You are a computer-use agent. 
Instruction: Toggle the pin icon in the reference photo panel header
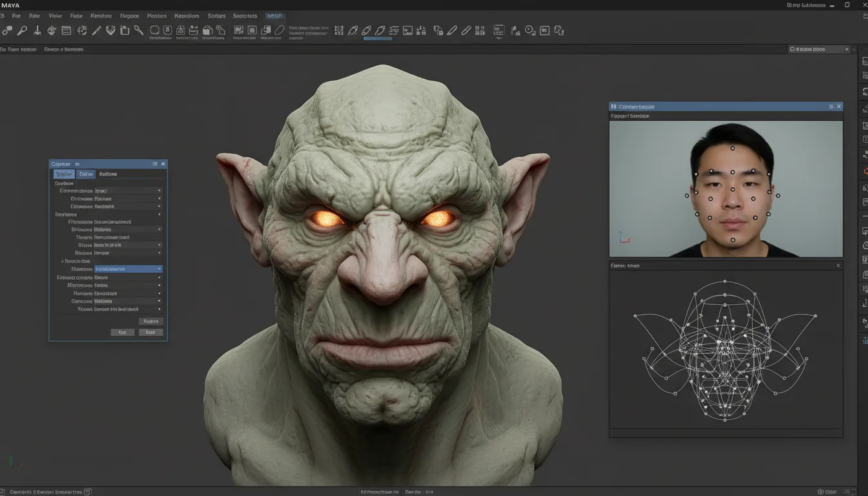pos(831,107)
